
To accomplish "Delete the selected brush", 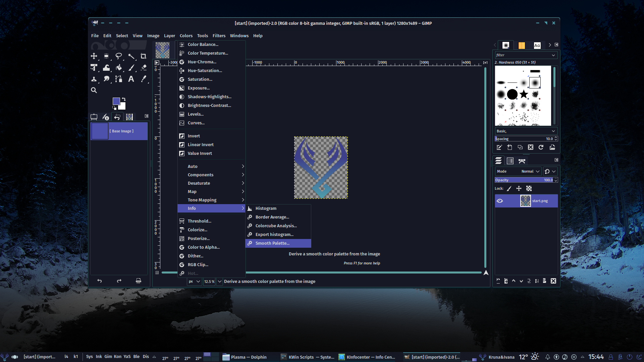I will coord(530,147).
